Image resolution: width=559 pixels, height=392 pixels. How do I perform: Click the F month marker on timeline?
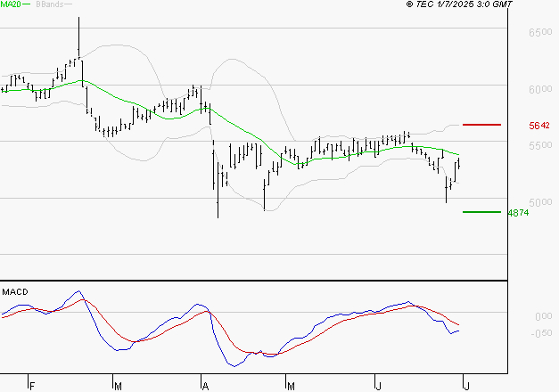pyautogui.click(x=31, y=386)
